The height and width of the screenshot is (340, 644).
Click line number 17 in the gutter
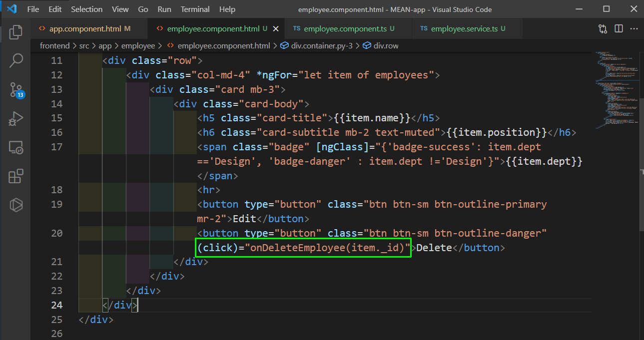56,147
